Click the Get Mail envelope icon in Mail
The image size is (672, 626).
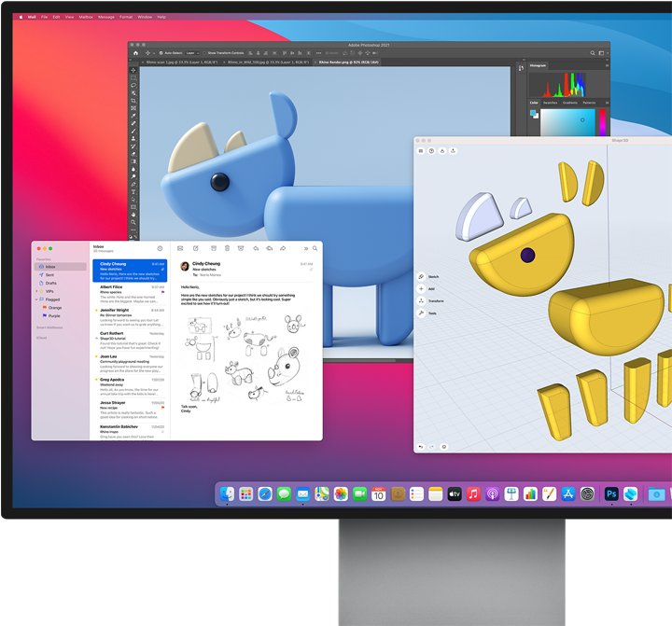click(x=180, y=248)
